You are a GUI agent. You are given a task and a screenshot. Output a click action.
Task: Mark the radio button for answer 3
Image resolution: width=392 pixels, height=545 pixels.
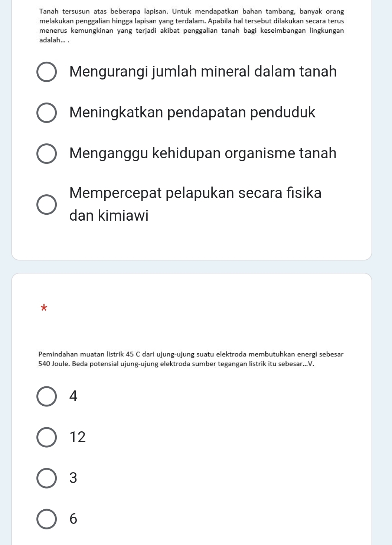[47, 478]
